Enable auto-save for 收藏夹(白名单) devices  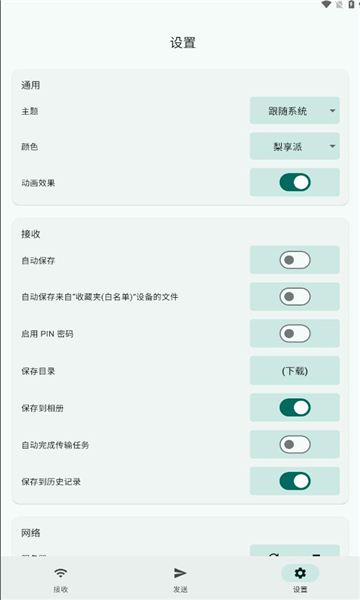click(x=295, y=297)
